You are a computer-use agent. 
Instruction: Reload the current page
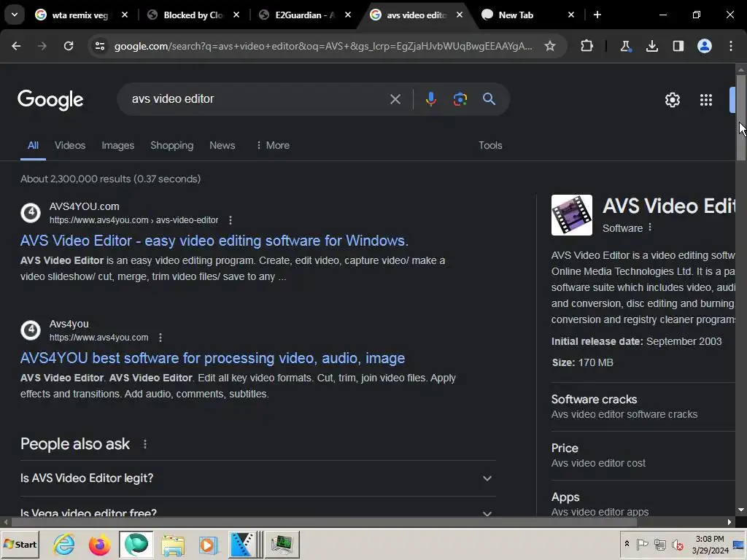click(69, 46)
